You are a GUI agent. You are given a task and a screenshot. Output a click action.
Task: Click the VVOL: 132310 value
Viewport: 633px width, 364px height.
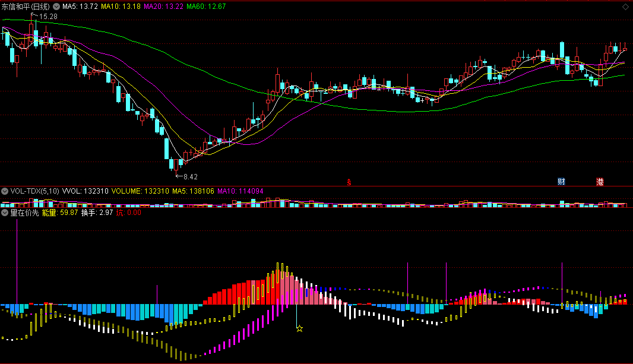pyautogui.click(x=85, y=191)
